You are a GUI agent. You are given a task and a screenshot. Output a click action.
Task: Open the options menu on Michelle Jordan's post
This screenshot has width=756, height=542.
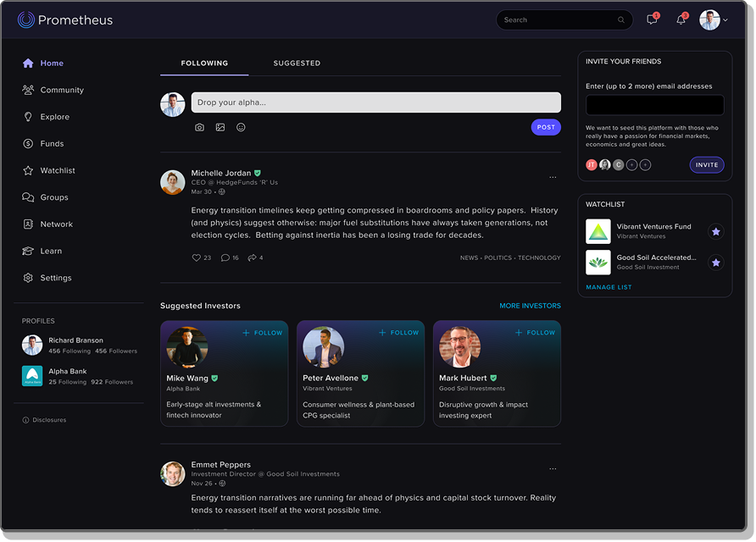pos(553,176)
